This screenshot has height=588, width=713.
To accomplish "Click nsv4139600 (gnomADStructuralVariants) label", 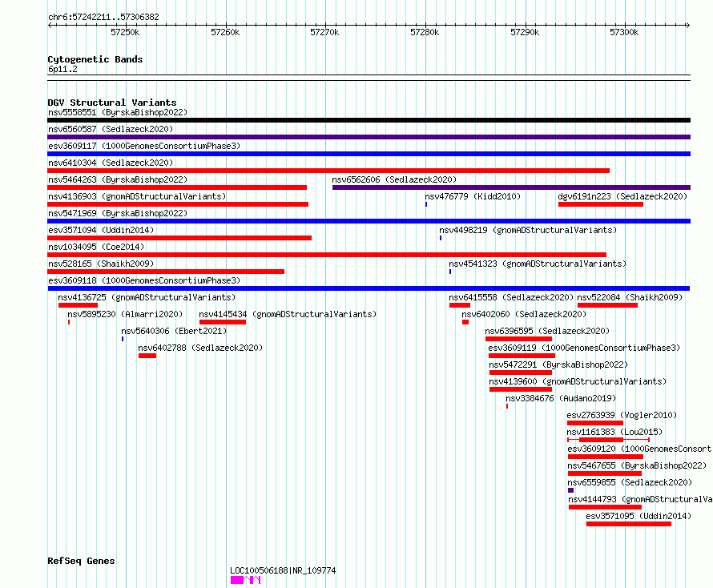I will pyautogui.click(x=578, y=381).
